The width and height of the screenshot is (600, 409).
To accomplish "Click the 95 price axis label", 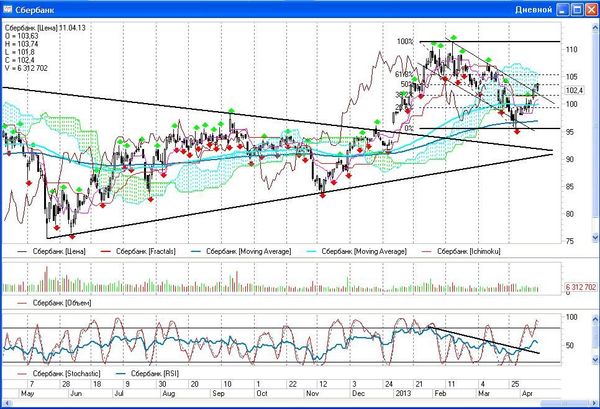I will [x=570, y=132].
